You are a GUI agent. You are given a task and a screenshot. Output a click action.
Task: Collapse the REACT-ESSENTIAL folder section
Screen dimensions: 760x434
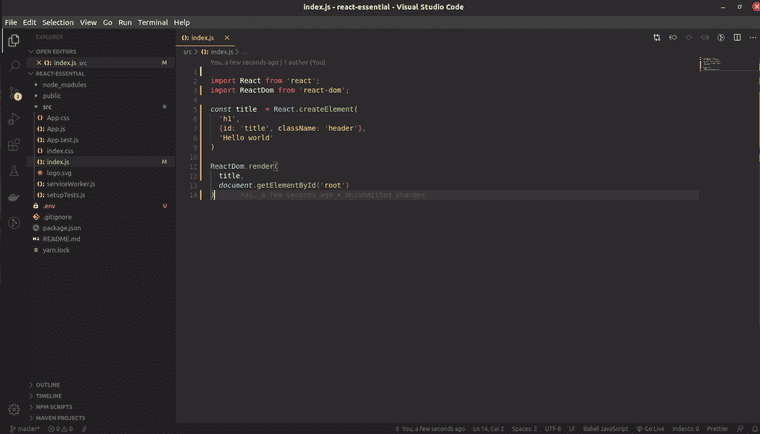click(60, 74)
